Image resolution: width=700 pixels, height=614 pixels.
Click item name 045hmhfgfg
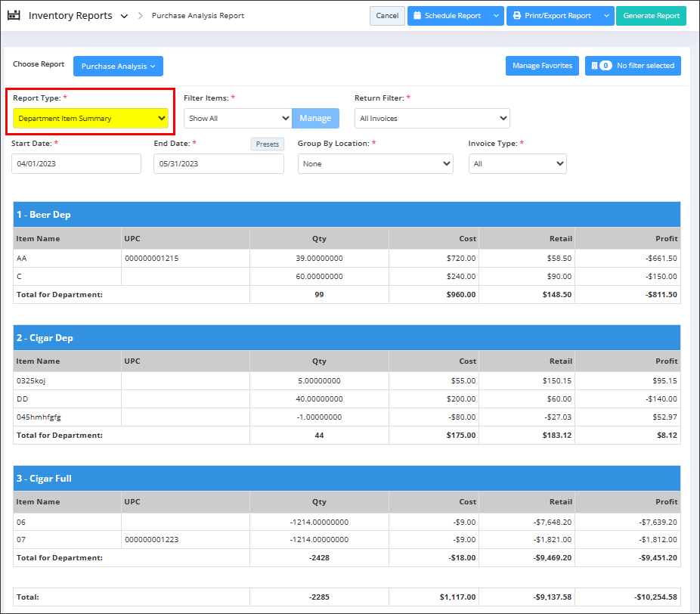coord(39,417)
